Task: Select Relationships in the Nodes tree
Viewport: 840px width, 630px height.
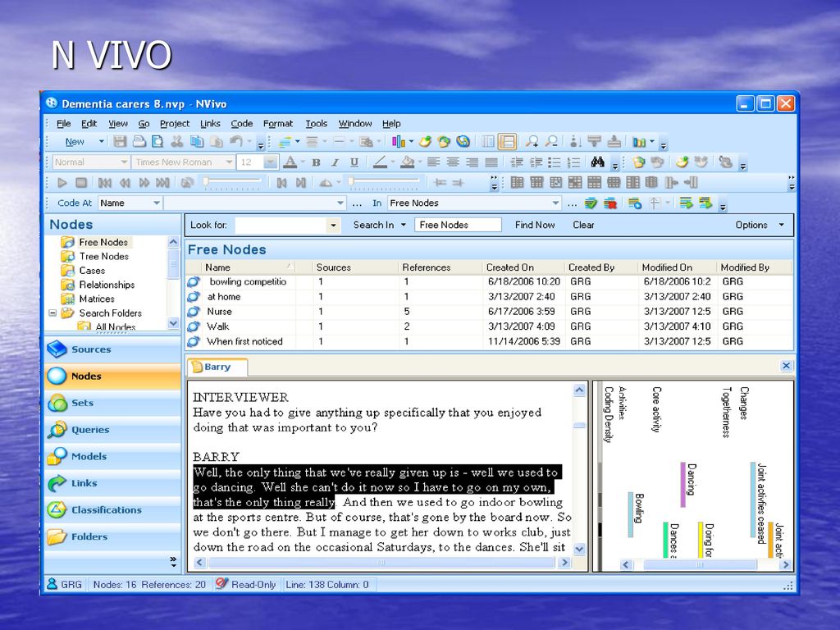Action: click(x=107, y=285)
